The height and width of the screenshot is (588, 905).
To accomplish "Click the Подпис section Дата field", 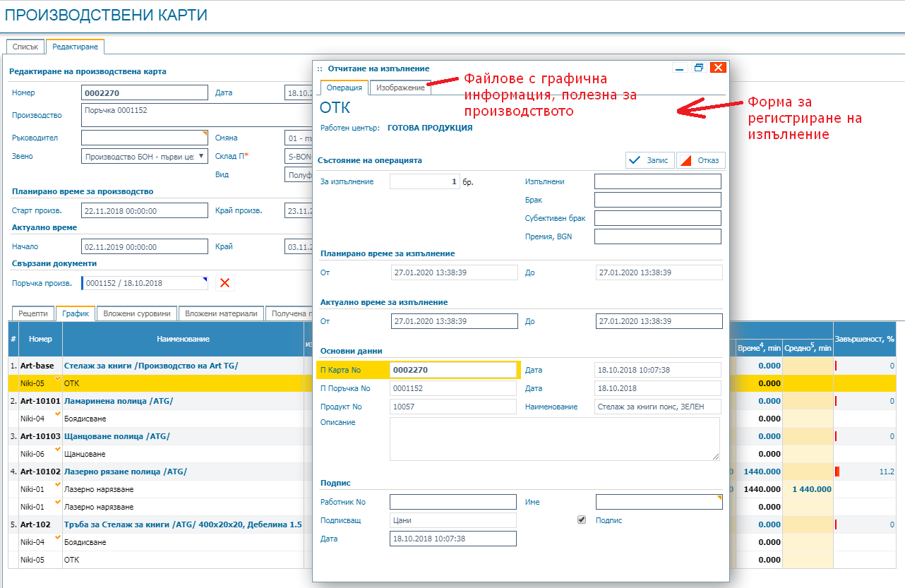I will [x=453, y=539].
